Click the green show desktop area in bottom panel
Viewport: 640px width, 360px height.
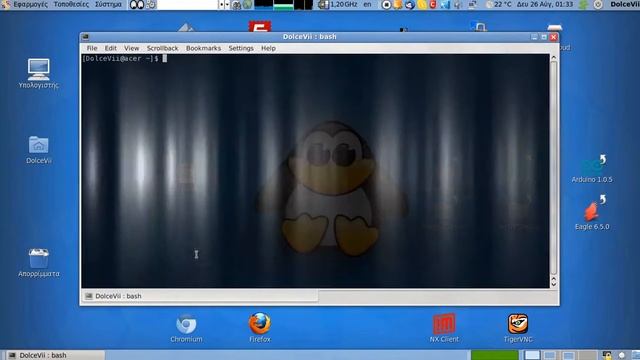tap(495, 355)
